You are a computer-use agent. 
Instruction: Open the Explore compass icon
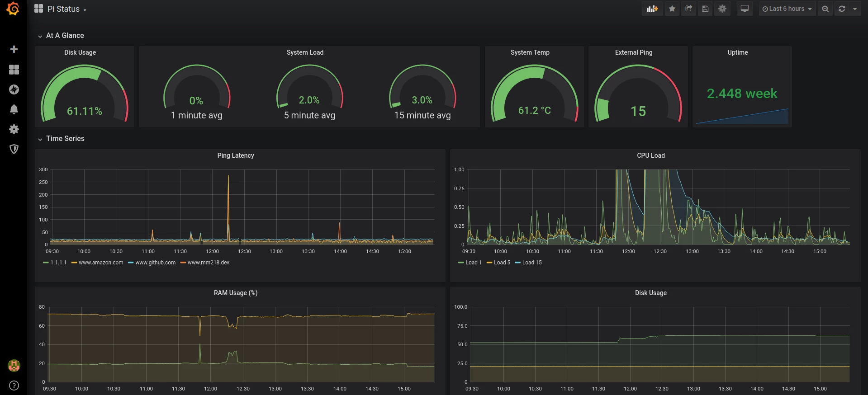tap(14, 89)
